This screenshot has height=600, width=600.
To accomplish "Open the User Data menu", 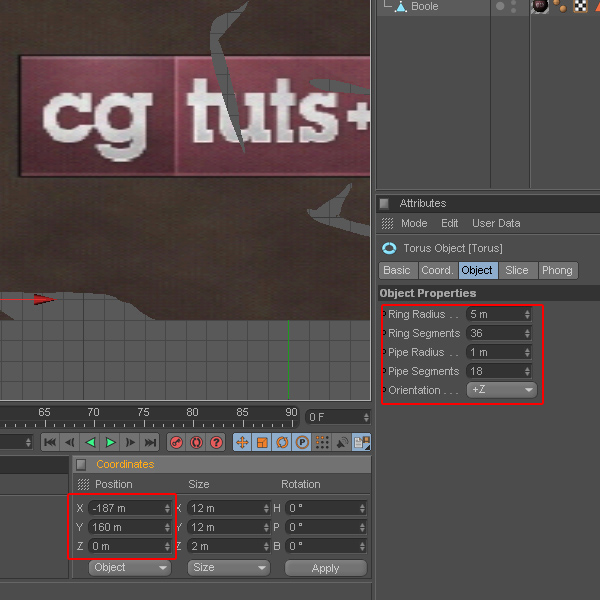I will tap(496, 223).
